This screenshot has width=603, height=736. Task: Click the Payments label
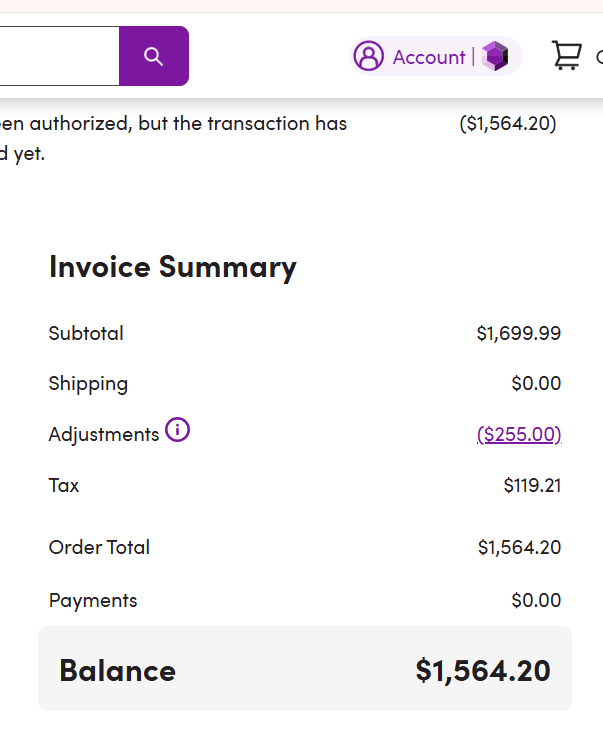[93, 600]
